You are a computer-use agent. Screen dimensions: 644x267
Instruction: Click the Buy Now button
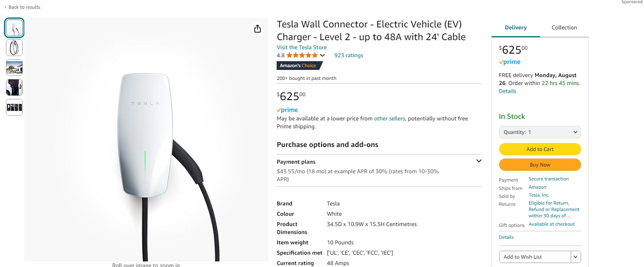pyautogui.click(x=540, y=165)
